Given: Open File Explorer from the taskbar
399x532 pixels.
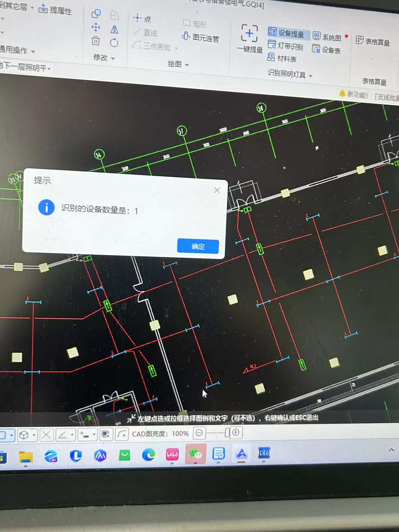Looking at the screenshot, I should [26, 456].
